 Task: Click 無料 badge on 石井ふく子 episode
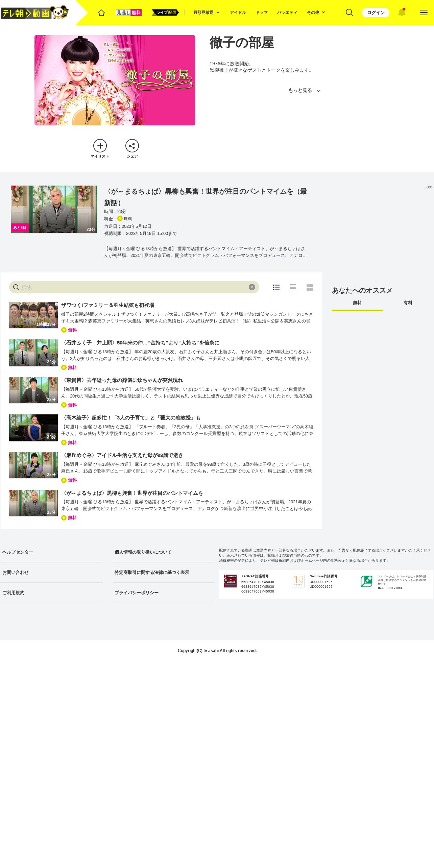[69, 368]
